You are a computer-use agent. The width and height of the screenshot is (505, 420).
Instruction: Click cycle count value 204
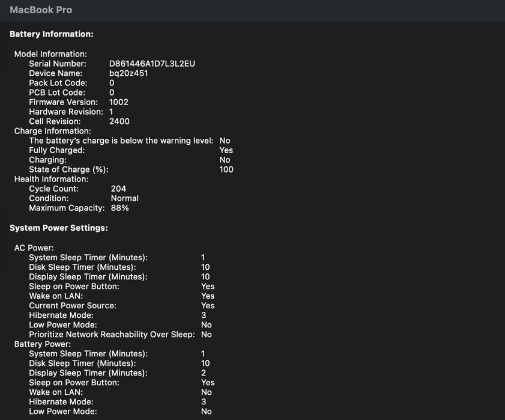tap(118, 189)
